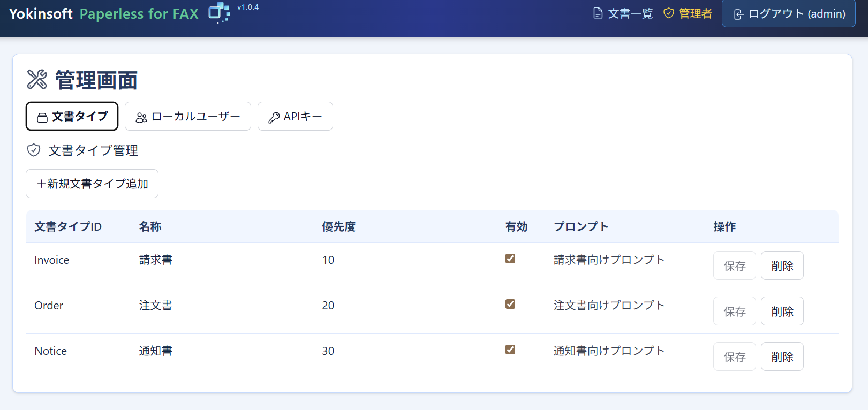
Task: Save the Order row changes
Action: tap(734, 312)
